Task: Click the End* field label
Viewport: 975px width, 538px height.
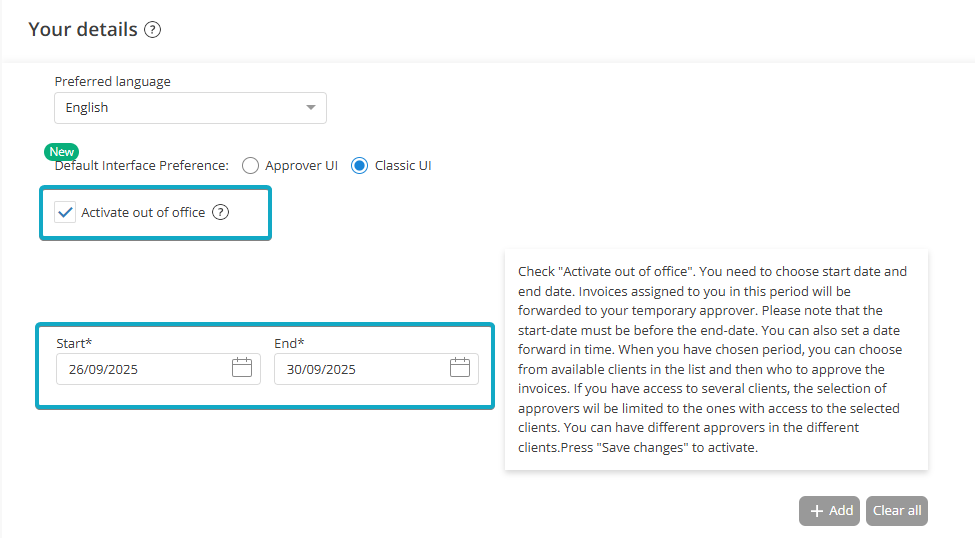Action: pyautogui.click(x=289, y=343)
